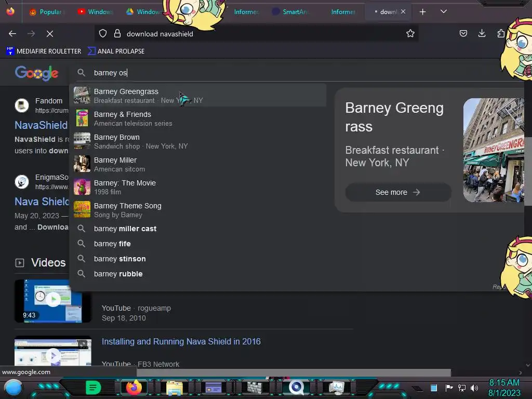Viewport: 532px width, 399px height.
Task: Click the EnigmaSoft site favicon
Action: 22,181
